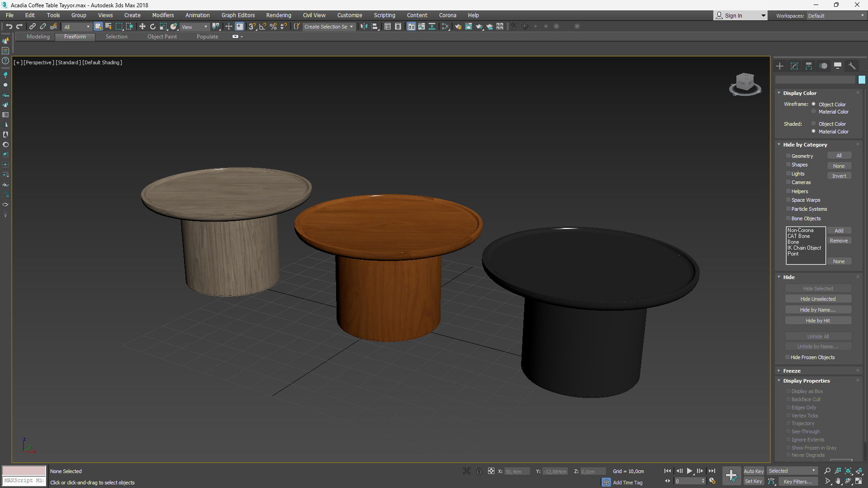This screenshot has height=488, width=868.
Task: Open the Selected key mode dropdown
Action: [792, 471]
